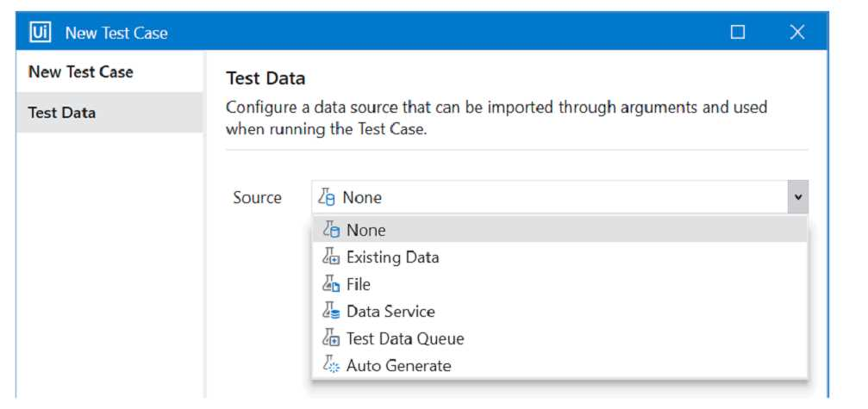Click the Existing Data flask icon
Image resolution: width=868 pixels, height=409 pixels.
pyautogui.click(x=331, y=257)
